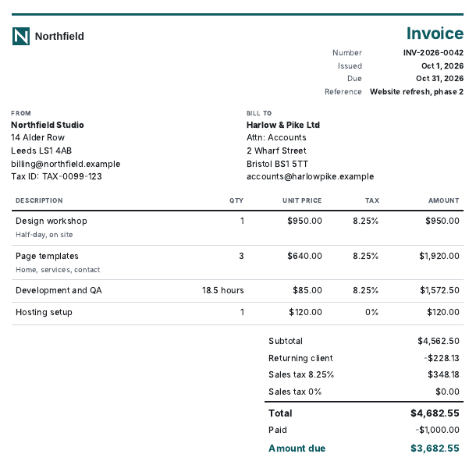The image size is (476, 468).
Task: Click Page templates quantity 3
Action: (241, 256)
